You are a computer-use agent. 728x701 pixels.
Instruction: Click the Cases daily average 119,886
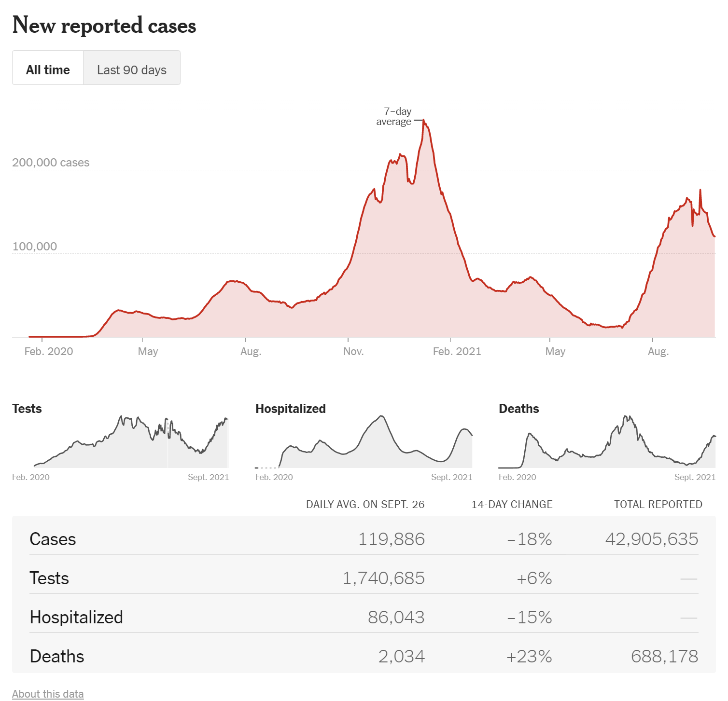[391, 539]
